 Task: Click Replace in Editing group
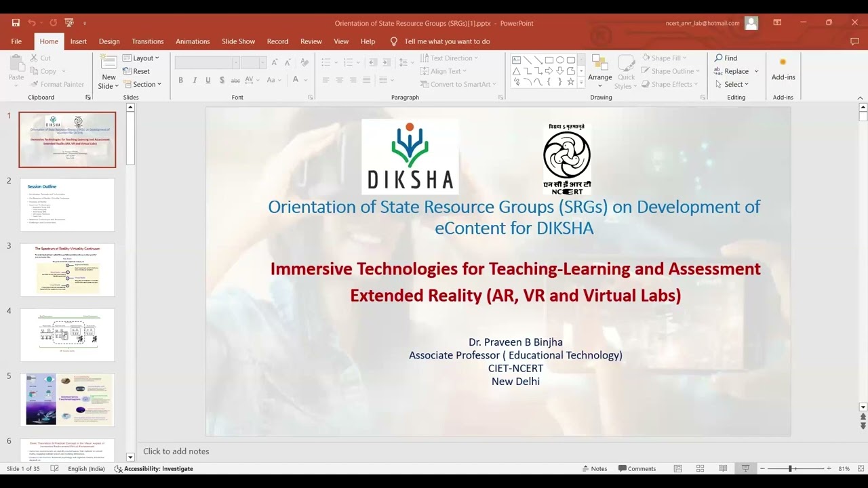(x=732, y=71)
